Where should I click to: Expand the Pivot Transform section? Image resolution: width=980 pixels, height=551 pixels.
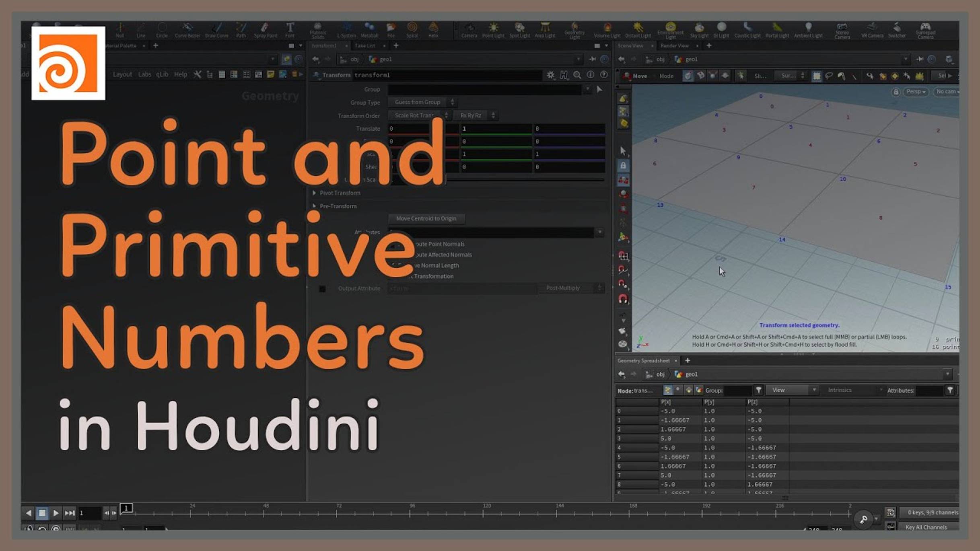(315, 193)
